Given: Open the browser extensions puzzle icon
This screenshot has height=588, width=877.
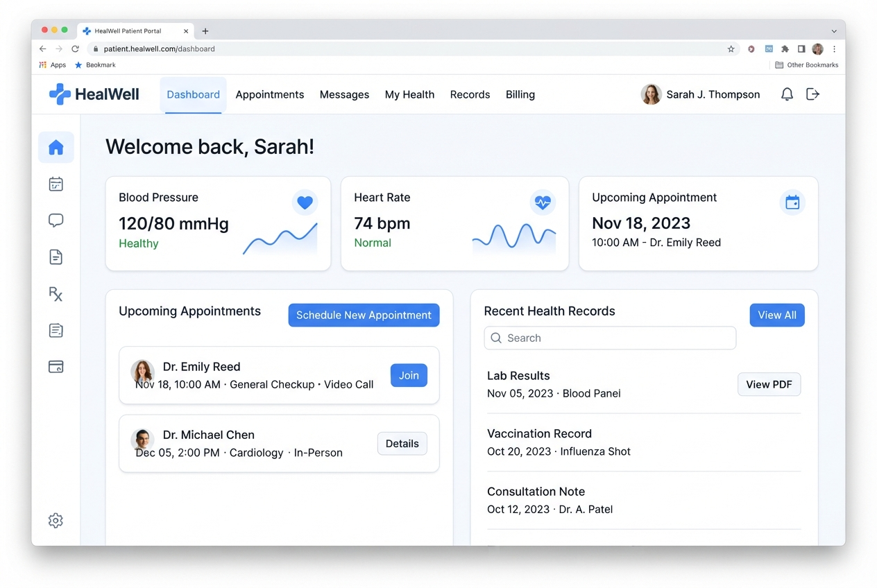Looking at the screenshot, I should click(x=785, y=49).
